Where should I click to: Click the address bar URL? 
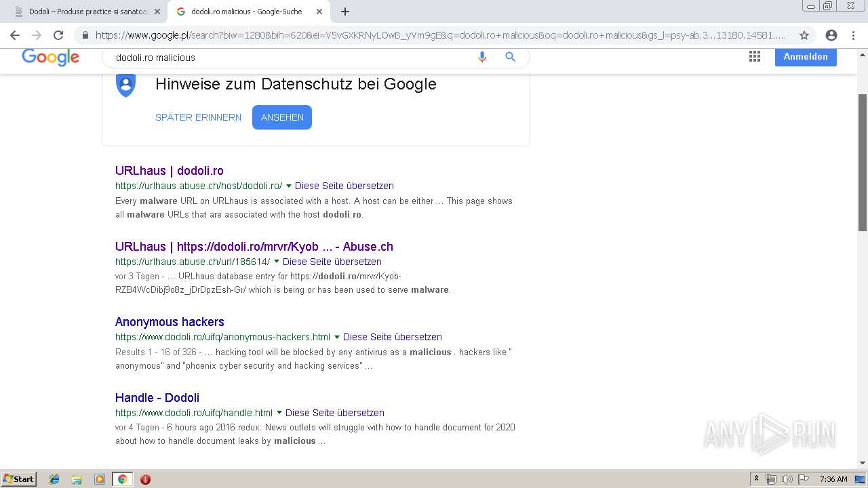441,35
